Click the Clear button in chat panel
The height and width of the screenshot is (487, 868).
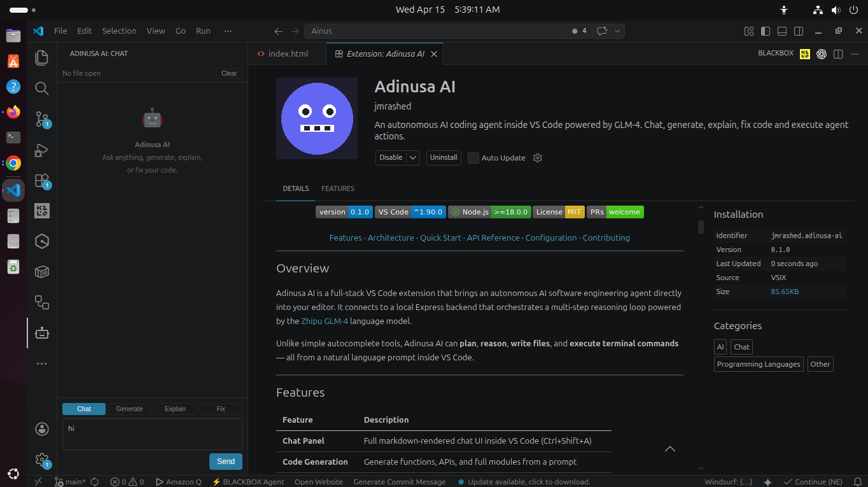click(229, 73)
